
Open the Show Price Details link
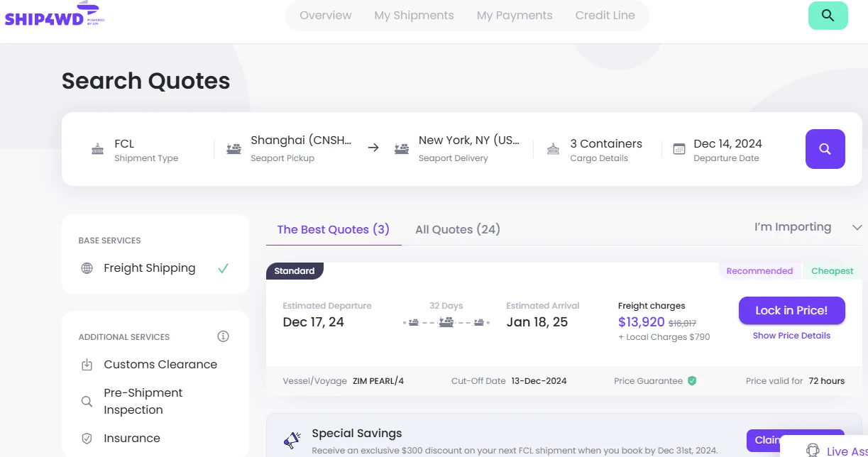791,336
